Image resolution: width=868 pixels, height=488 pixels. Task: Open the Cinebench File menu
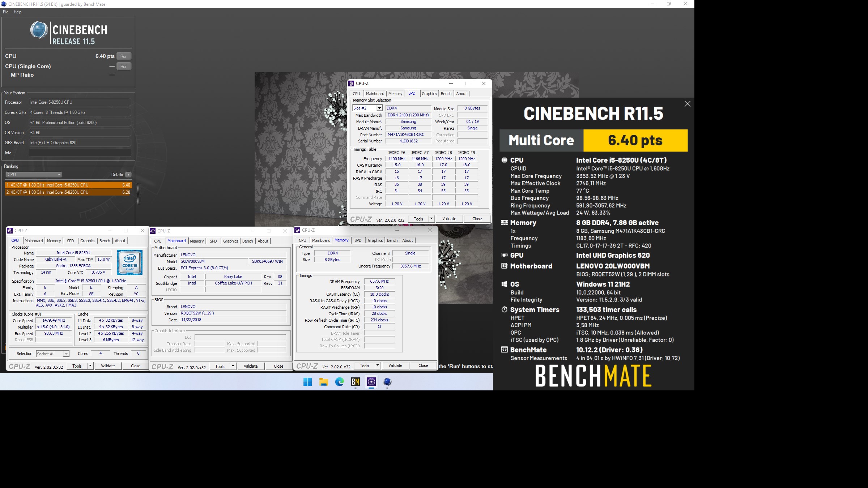click(6, 12)
